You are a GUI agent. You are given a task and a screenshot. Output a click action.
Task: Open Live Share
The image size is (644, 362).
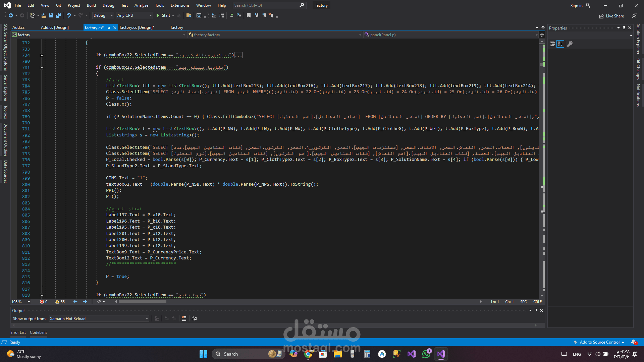611,16
